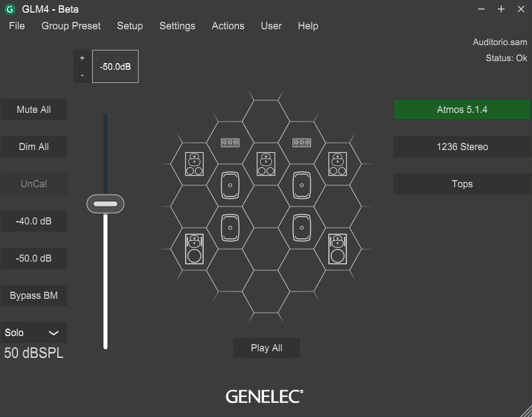Mute all monitors with Mute All
Viewport: 532px width, 417px height.
pos(34,109)
